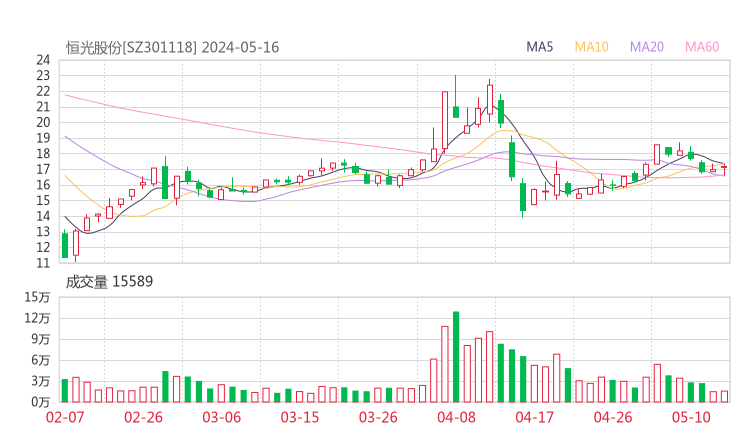
Task: Click the 03-06 date axis label
Action: click(x=221, y=417)
